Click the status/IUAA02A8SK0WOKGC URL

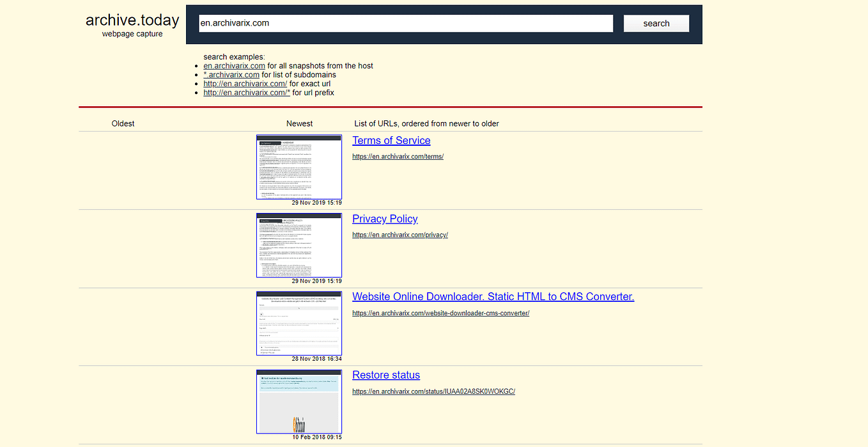(x=433, y=391)
